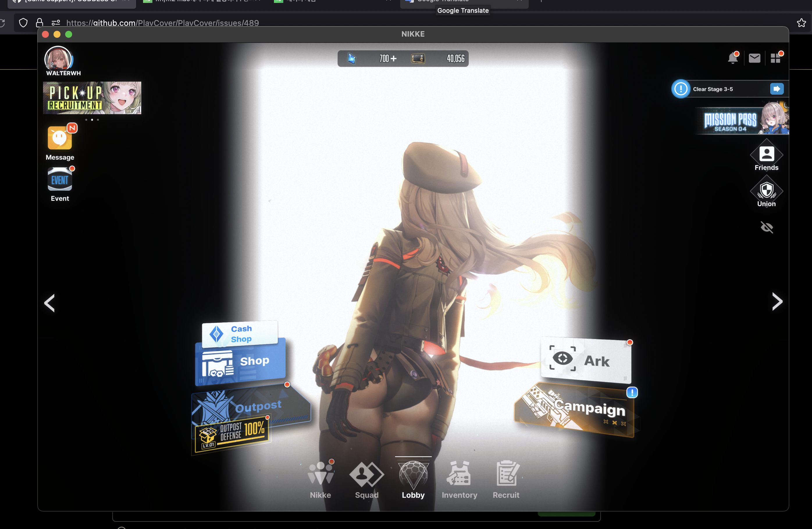Go to next lobby with right chevron
The width and height of the screenshot is (812, 529).
[x=777, y=301]
